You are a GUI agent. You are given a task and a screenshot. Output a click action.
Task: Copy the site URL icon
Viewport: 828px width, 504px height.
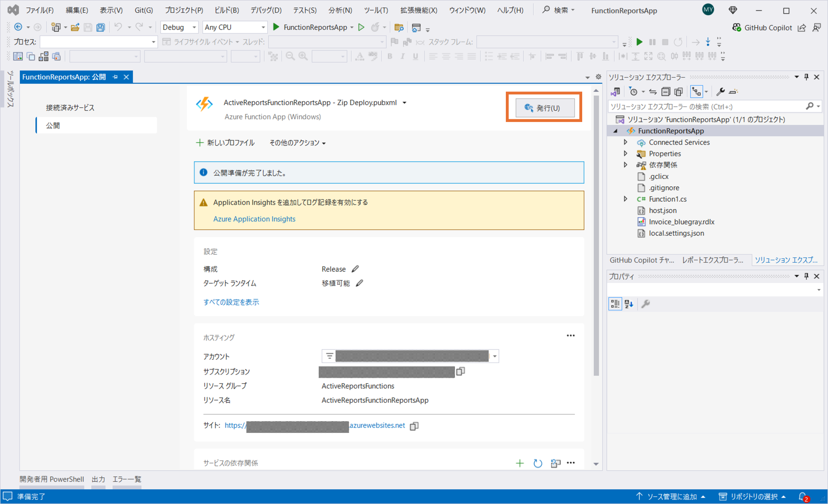pos(414,426)
